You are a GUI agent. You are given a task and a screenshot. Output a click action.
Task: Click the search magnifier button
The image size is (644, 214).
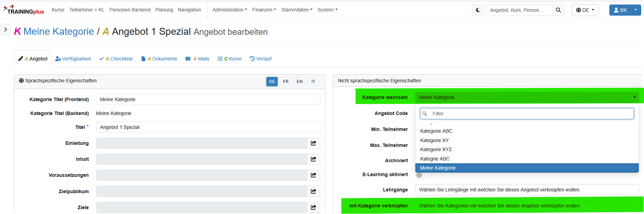pyautogui.click(x=558, y=10)
